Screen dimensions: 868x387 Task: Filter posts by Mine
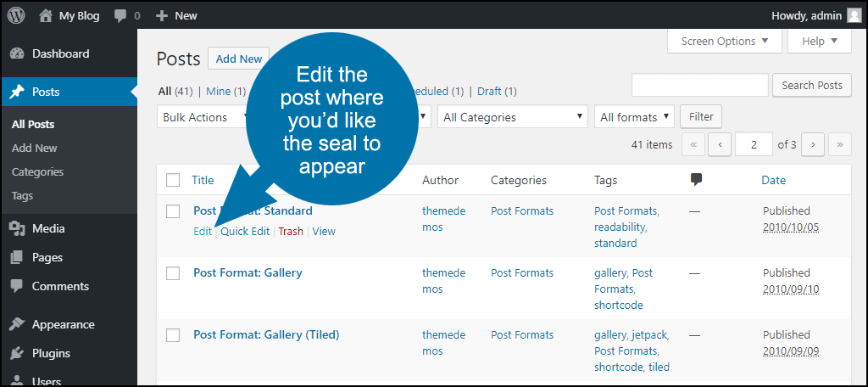coord(218,92)
